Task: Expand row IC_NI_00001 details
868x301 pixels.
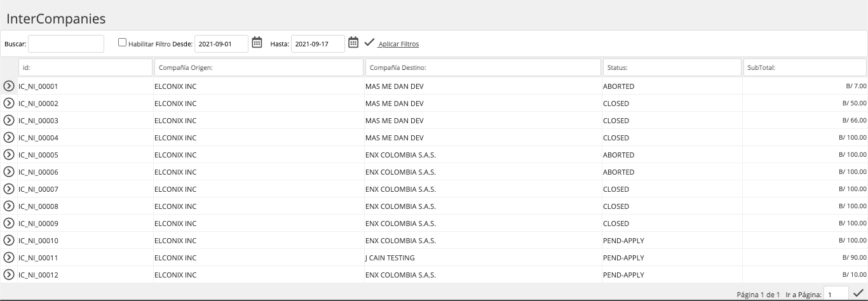Action: [x=9, y=86]
